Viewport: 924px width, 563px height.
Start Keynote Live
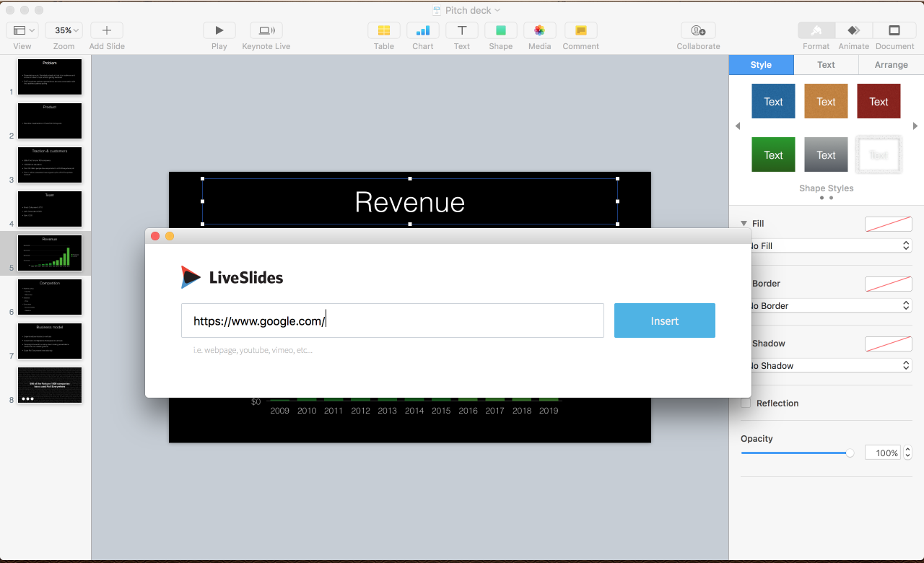[266, 30]
